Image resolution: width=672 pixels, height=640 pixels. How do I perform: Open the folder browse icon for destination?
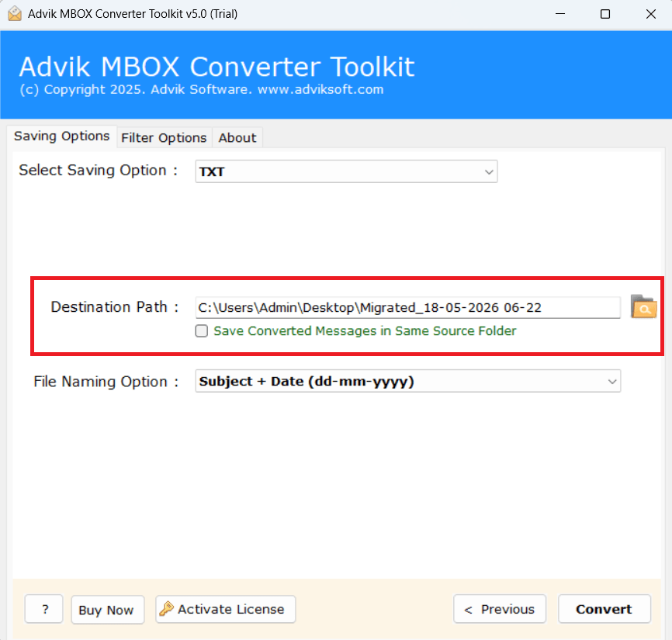(643, 306)
